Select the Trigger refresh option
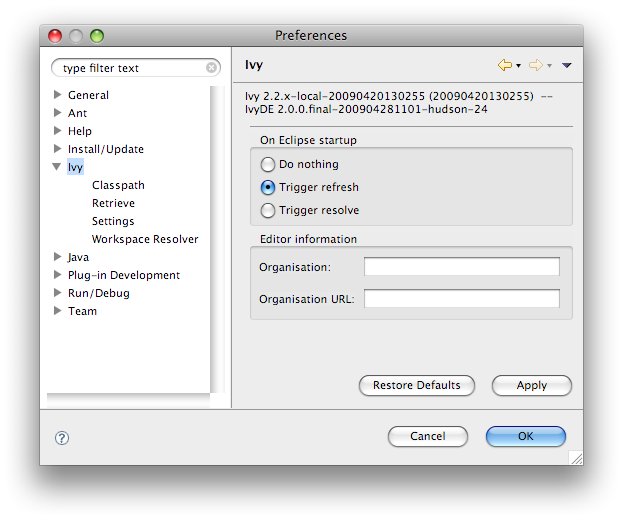Screen dimensions: 623x520 (x=268, y=187)
